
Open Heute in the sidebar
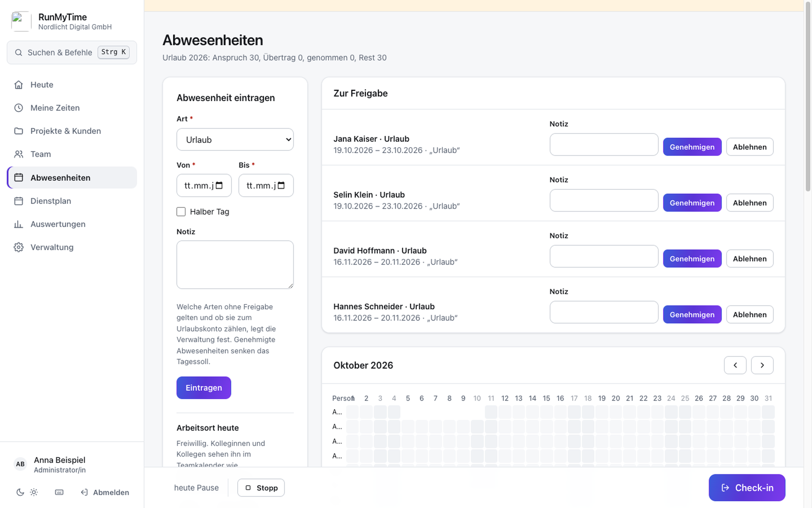pos(72,85)
